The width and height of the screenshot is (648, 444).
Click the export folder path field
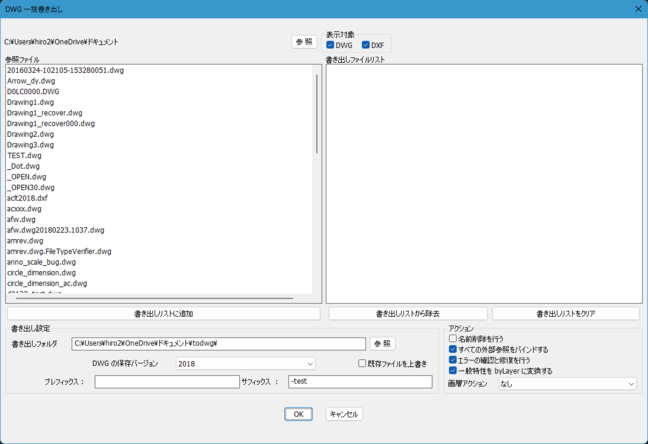point(218,343)
